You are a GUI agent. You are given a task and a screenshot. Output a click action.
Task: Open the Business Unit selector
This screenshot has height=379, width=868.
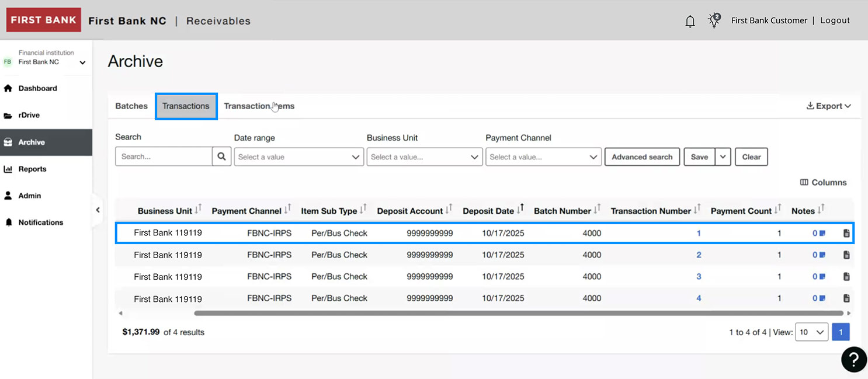pos(425,157)
